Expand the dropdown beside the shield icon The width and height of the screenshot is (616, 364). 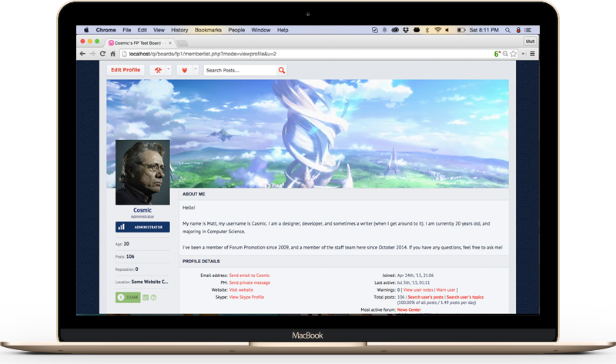pyautogui.click(x=196, y=69)
